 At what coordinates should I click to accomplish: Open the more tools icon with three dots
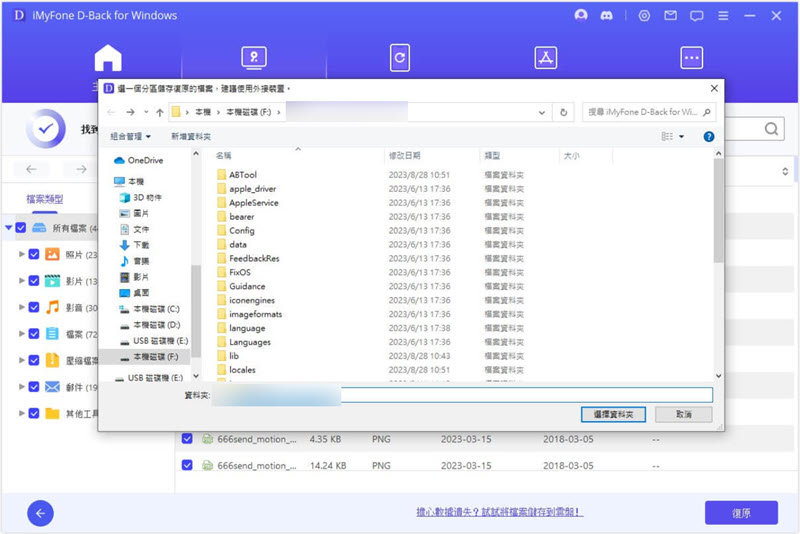pyautogui.click(x=691, y=58)
